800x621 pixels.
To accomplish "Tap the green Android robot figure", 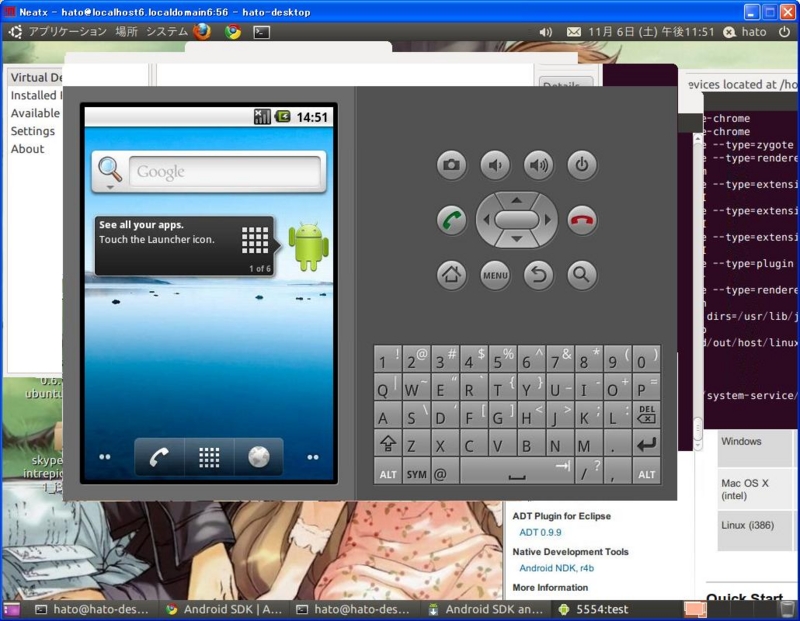I will tap(308, 246).
